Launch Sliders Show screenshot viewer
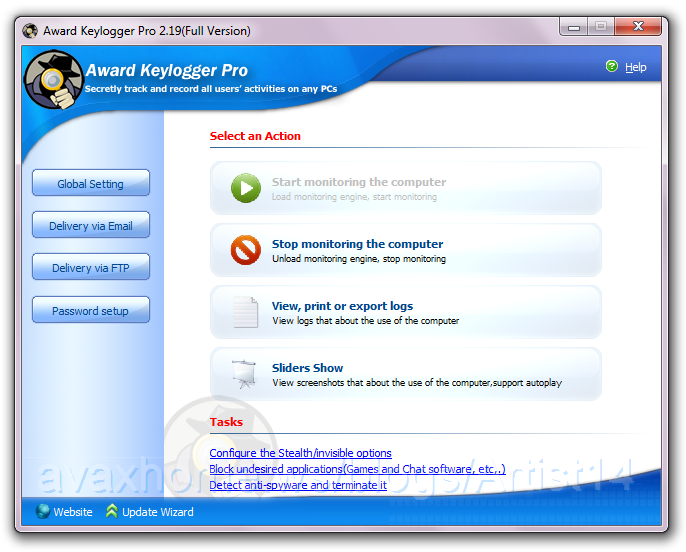Viewport: 686px width, 552px height. point(406,374)
